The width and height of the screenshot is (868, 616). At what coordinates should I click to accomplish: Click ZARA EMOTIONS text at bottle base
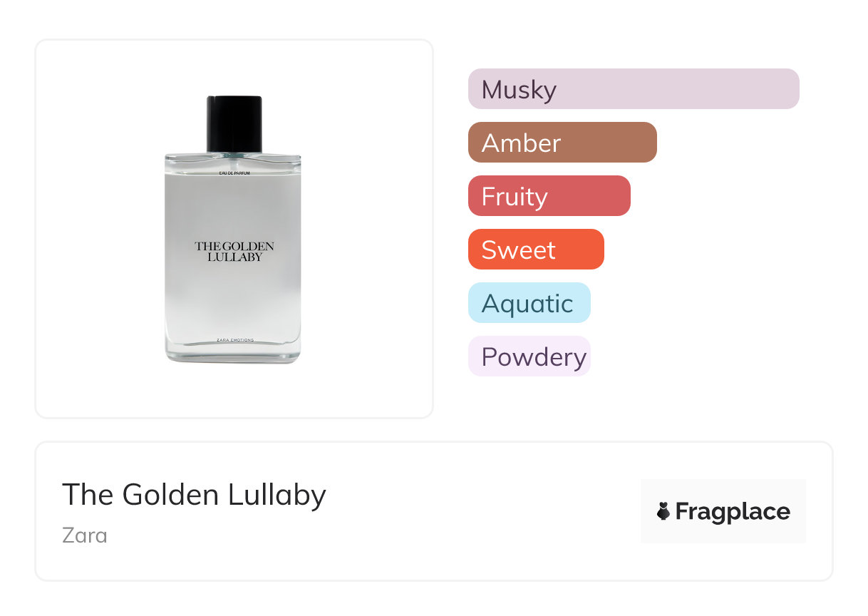click(234, 340)
